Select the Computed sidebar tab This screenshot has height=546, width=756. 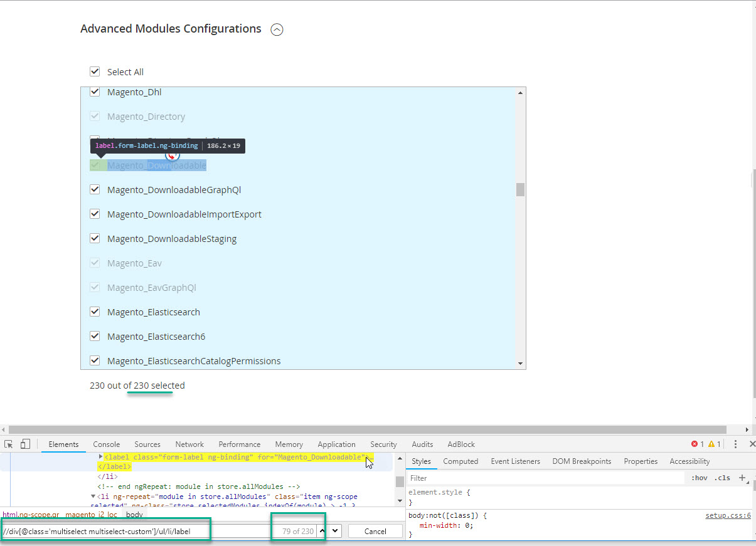461,461
